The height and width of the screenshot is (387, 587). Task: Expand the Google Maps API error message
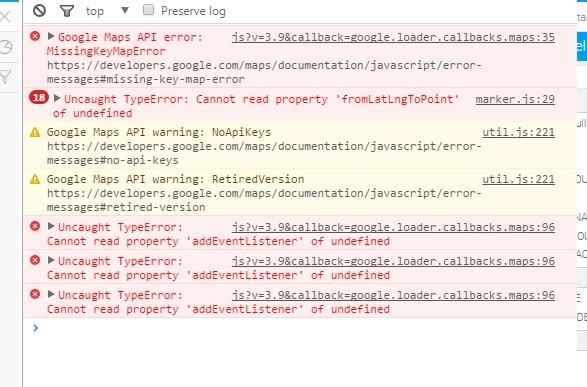coord(51,36)
